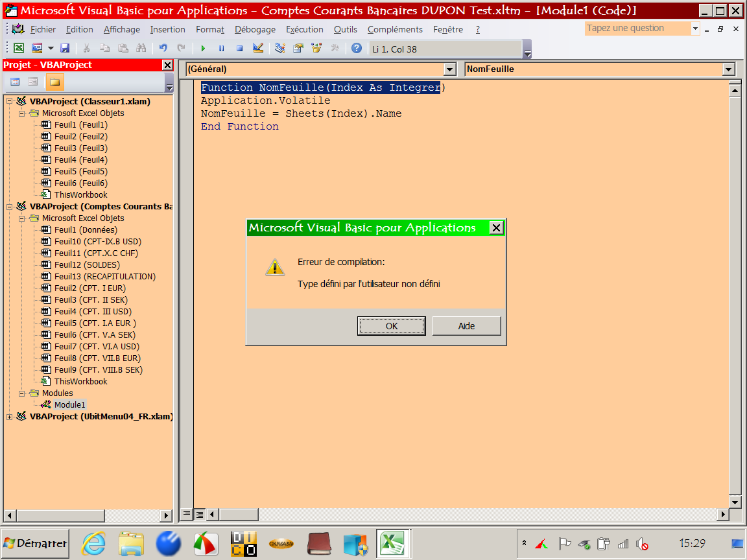Click the muted volume tray icon
Screen dimensions: 747x560
[642, 543]
